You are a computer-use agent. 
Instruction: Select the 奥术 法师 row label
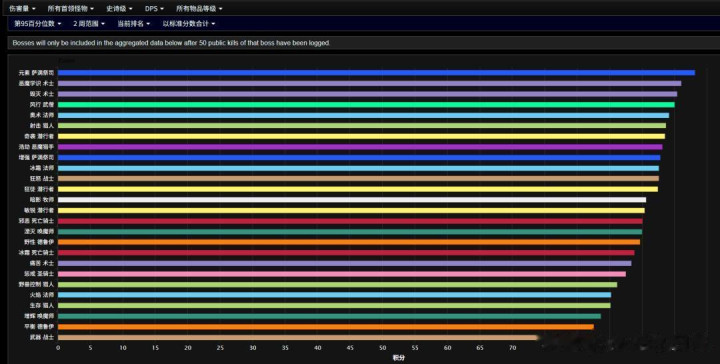tap(42, 115)
